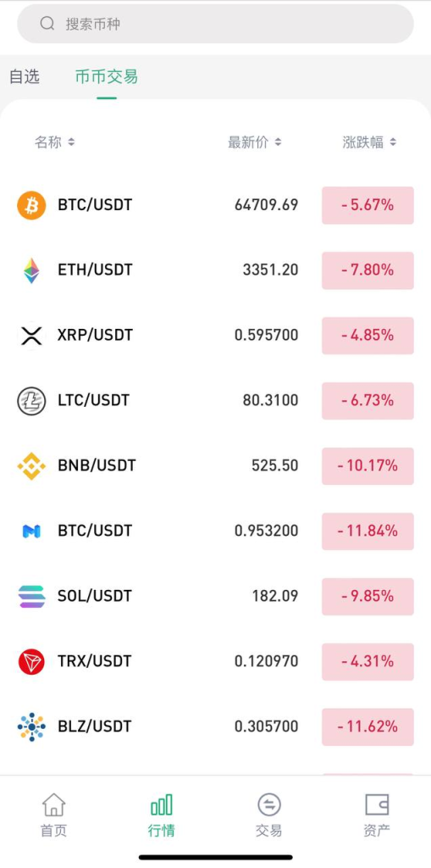Sort list by 最新价 column

click(x=255, y=142)
